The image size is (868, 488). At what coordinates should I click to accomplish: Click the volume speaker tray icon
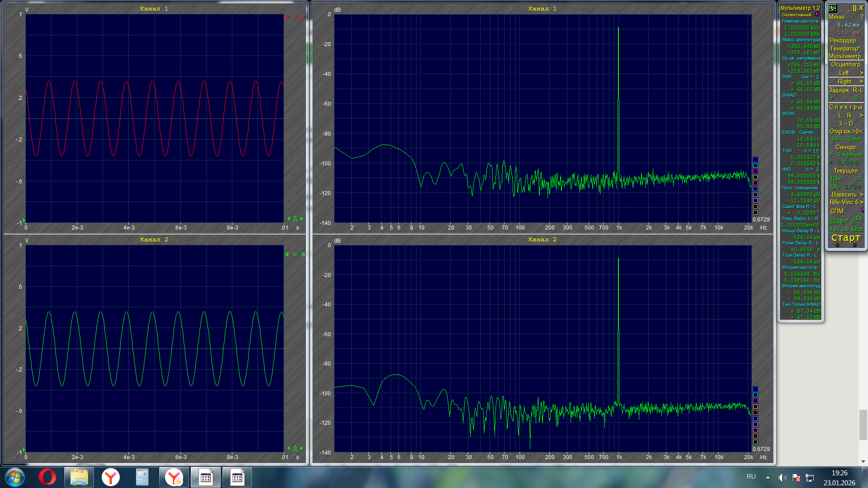782,478
